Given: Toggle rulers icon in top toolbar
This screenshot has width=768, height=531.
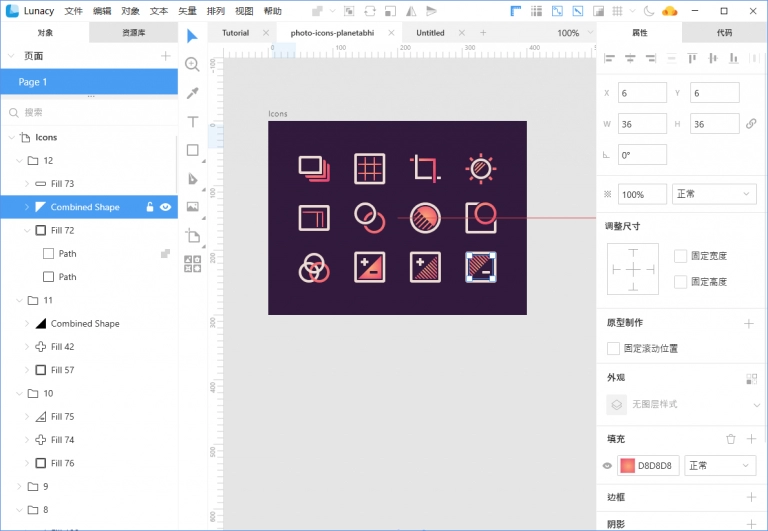Looking at the screenshot, I should [x=516, y=11].
